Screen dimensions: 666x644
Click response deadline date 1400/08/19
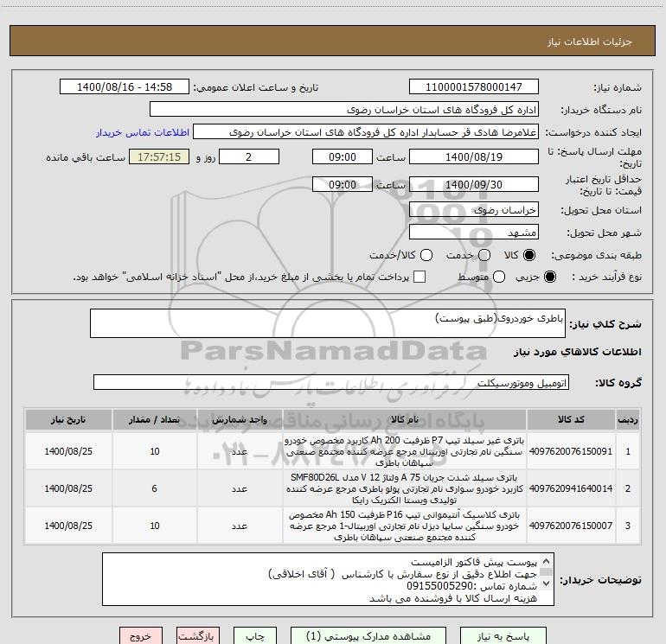[474, 156]
